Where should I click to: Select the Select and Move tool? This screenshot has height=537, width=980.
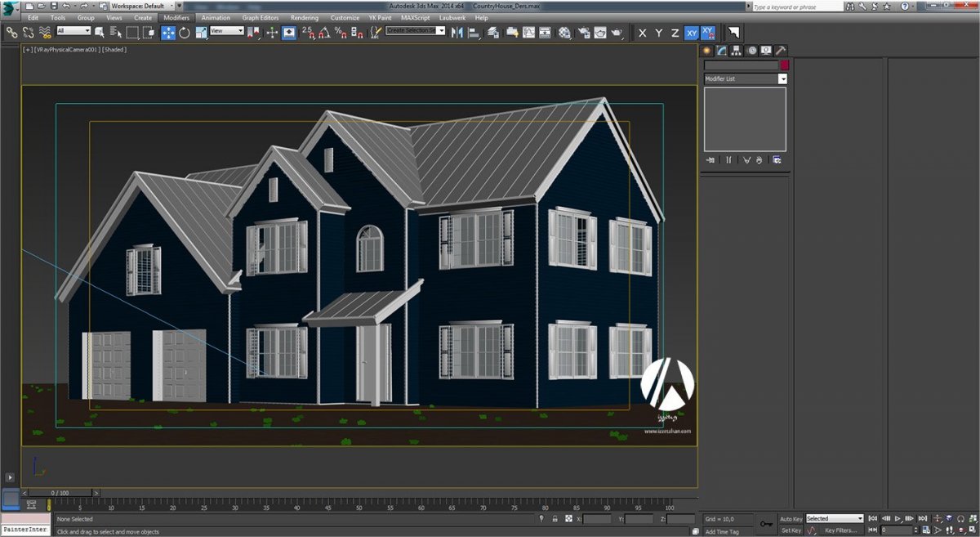pyautogui.click(x=167, y=33)
